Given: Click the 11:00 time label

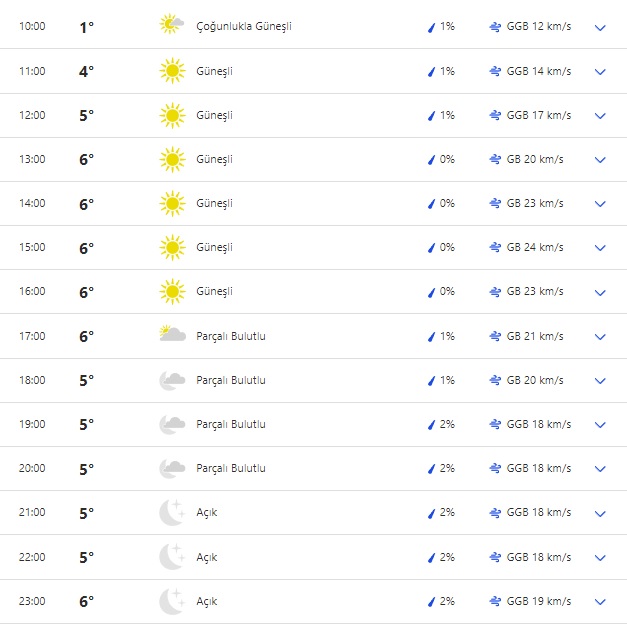Looking at the screenshot, I should 32,71.
